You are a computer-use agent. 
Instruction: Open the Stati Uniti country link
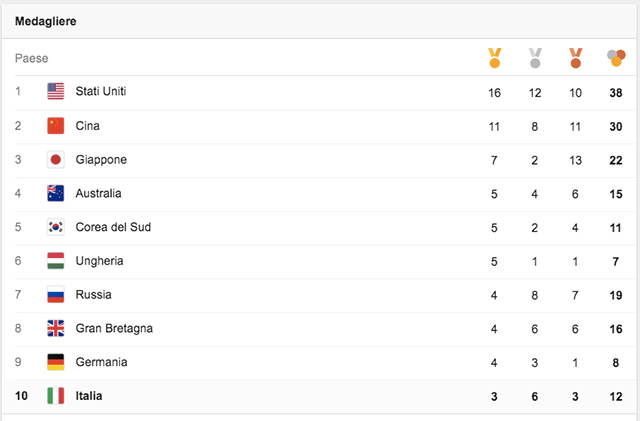point(101,92)
